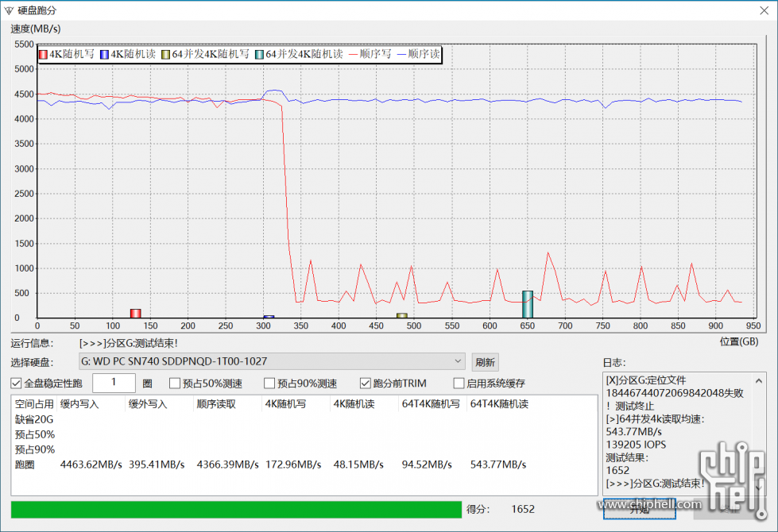Image resolution: width=778 pixels, height=532 pixels.
Task: Click the 缓内写入 column header
Action: [x=91, y=404]
